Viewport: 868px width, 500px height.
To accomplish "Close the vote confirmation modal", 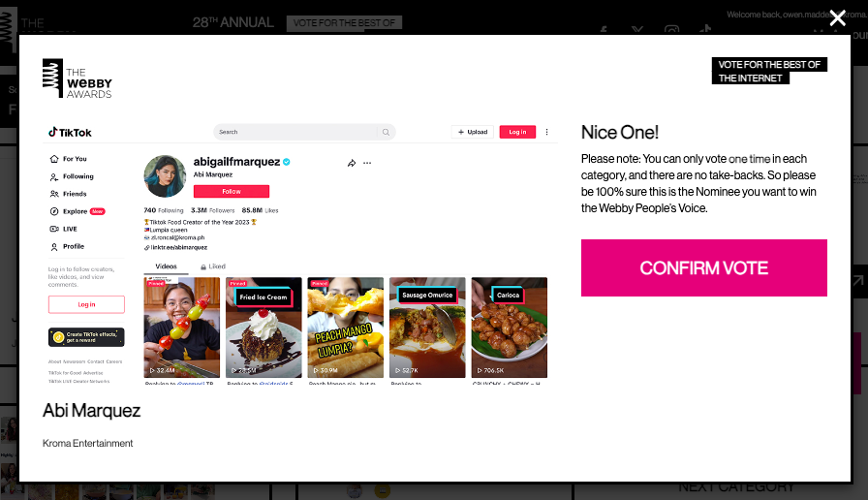I will 838,18.
